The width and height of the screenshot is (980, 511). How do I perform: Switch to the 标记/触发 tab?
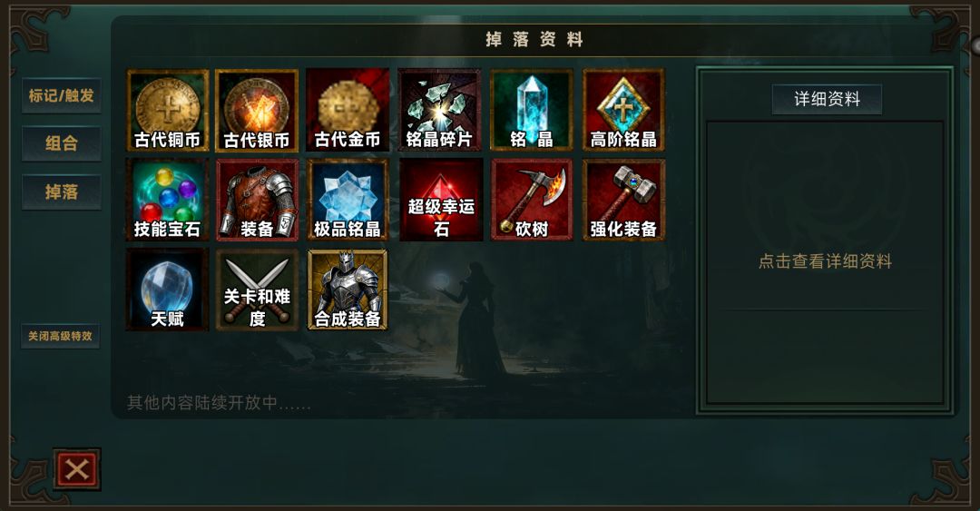pos(62,95)
